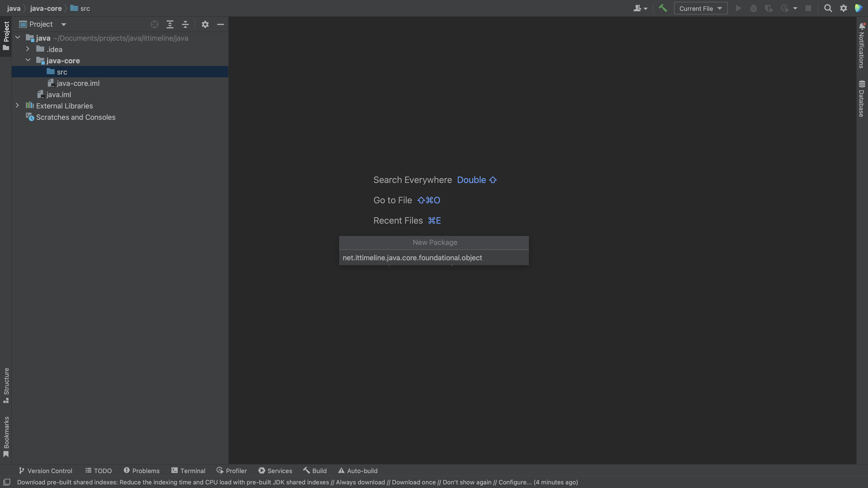868x488 pixels.
Task: Open the Auto-build tool window
Action: tap(358, 470)
